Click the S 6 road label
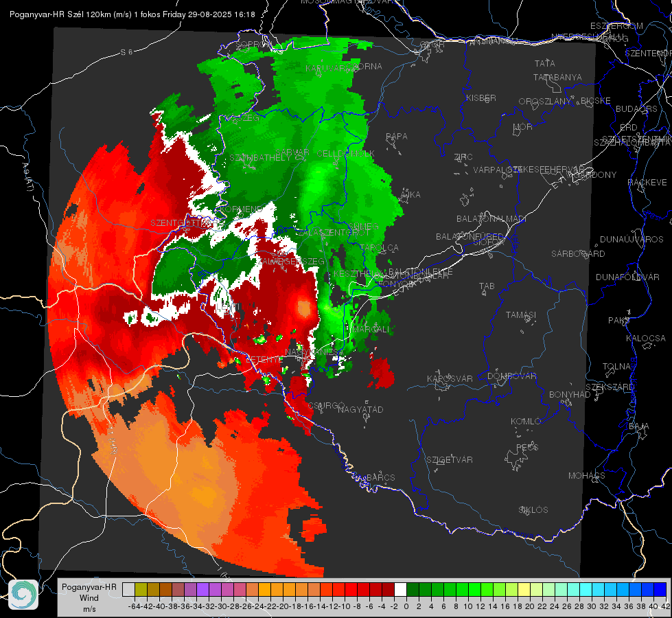Viewport: 672px width, 618px height. [126, 52]
